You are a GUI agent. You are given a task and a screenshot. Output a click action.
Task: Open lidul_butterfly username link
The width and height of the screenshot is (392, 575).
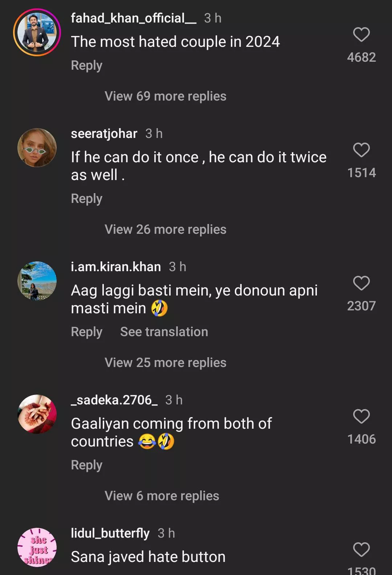click(x=110, y=533)
